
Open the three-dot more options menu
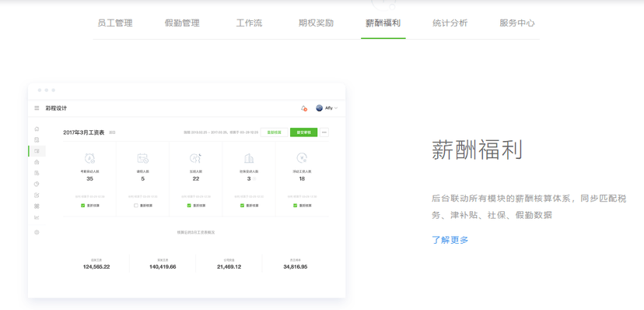(324, 132)
